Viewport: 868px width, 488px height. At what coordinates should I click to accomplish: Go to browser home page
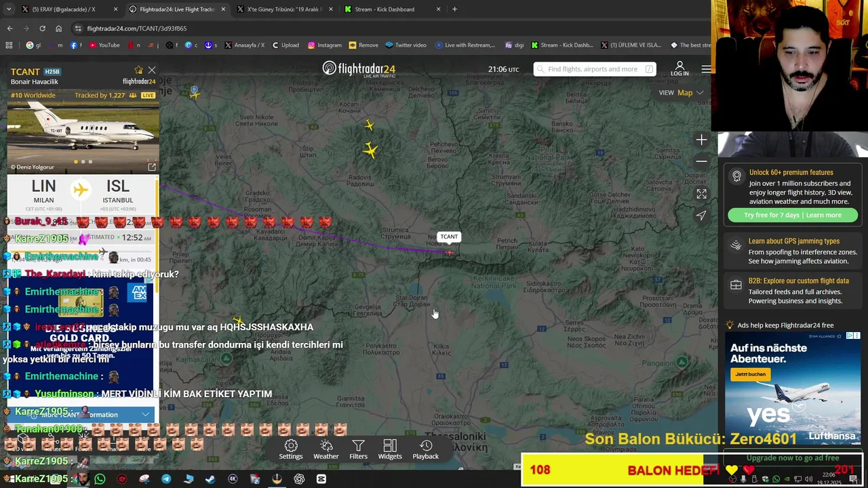coord(58,28)
